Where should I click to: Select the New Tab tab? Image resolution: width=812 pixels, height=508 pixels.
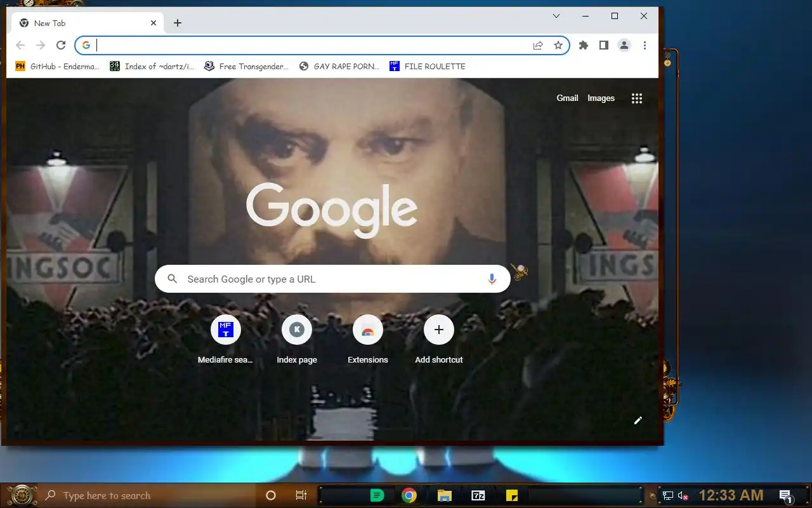(87, 23)
